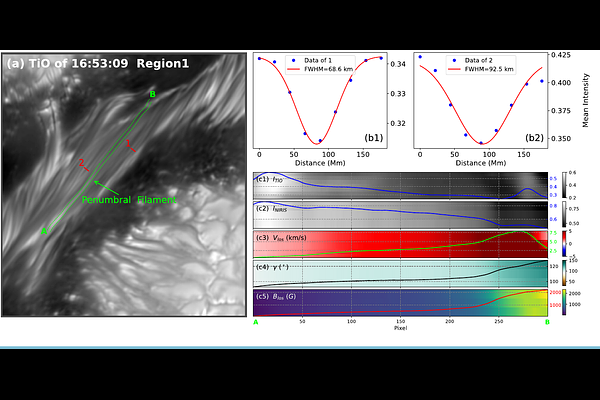Click the Pixel x-axis label below c5
The width and height of the screenshot is (600, 400).
(400, 326)
